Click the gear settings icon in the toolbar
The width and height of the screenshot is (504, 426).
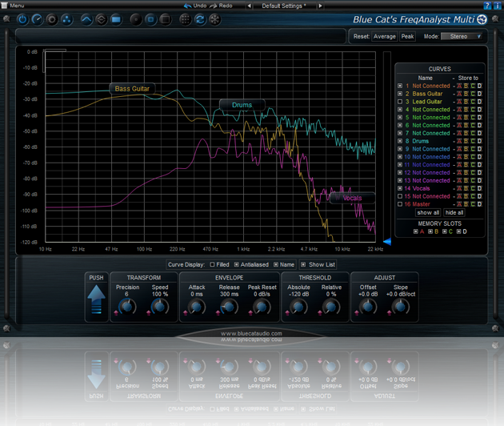52,20
